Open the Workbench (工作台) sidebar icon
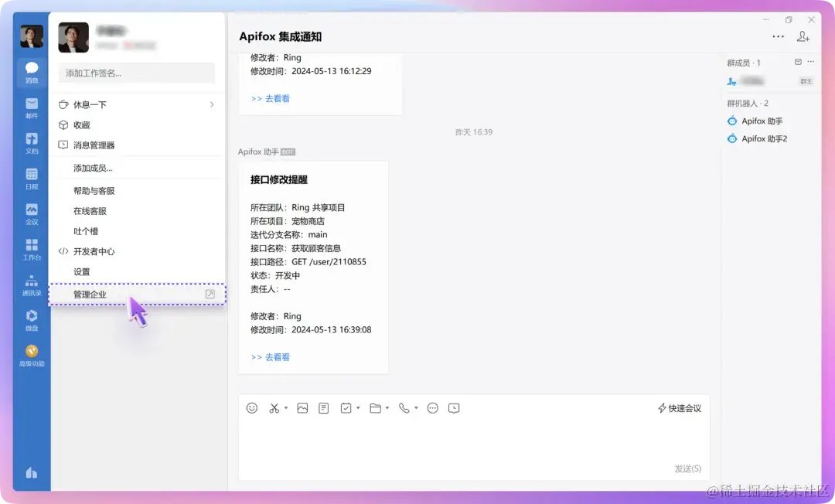The image size is (835, 504). pos(32,249)
